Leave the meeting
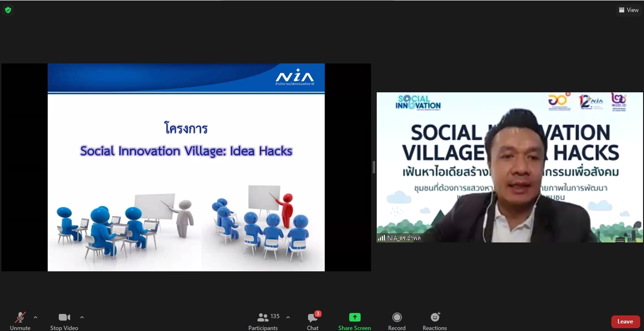 tap(625, 322)
